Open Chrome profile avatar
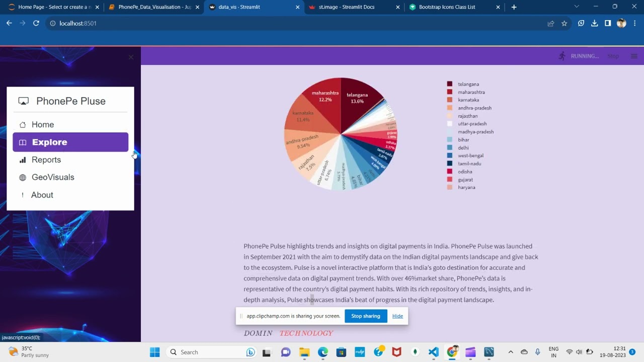The height and width of the screenshot is (362, 644). click(x=621, y=23)
